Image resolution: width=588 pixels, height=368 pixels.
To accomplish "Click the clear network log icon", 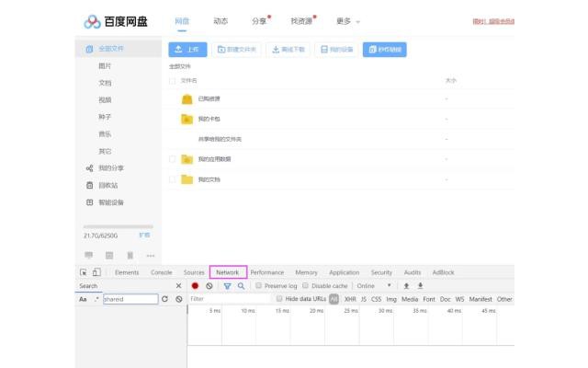I will [x=209, y=286].
